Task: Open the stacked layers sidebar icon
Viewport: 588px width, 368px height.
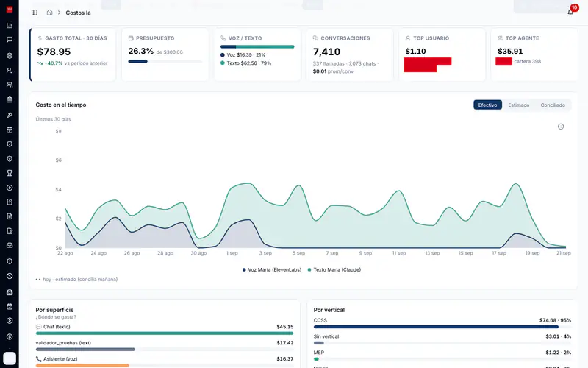Action: coord(10,56)
